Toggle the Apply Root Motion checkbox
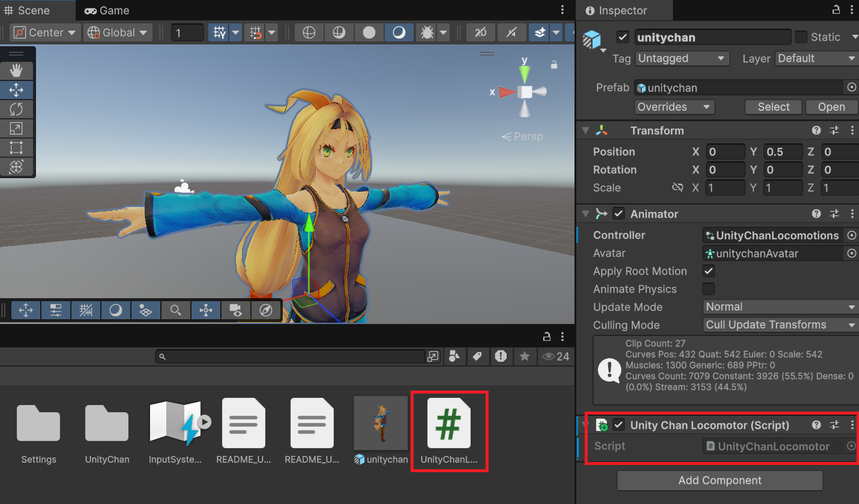The width and height of the screenshot is (859, 504). [709, 271]
